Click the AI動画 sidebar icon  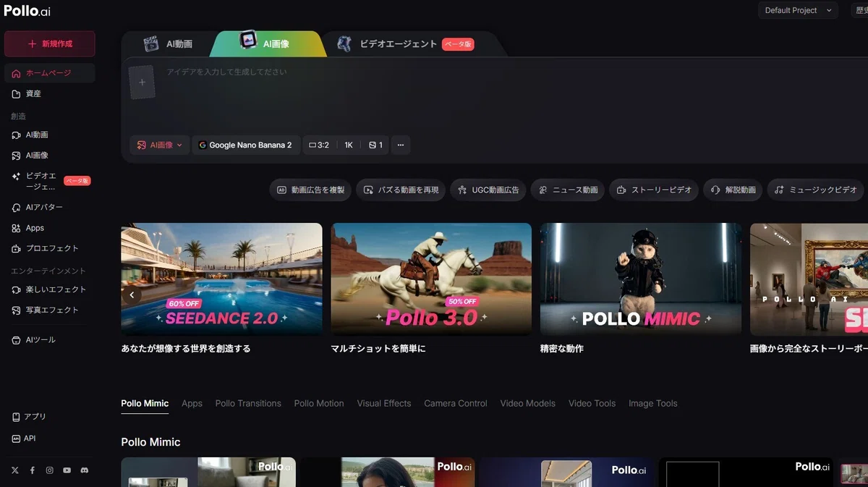(x=16, y=135)
